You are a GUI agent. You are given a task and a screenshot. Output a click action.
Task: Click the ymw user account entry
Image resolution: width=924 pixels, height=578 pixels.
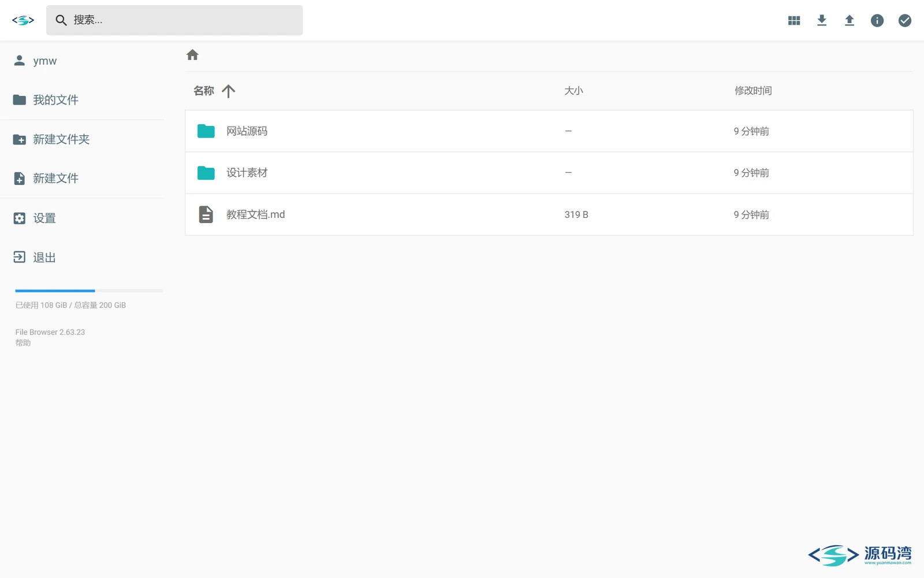pyautogui.click(x=83, y=61)
